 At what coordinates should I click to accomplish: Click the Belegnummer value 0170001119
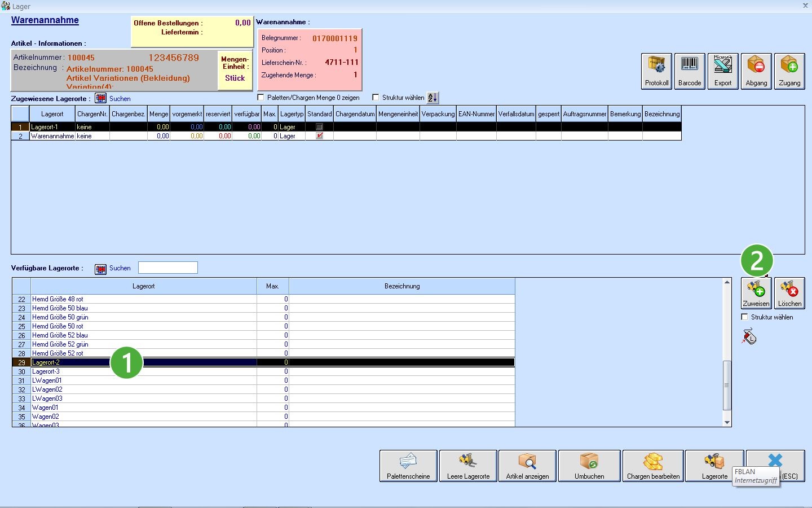tap(335, 38)
